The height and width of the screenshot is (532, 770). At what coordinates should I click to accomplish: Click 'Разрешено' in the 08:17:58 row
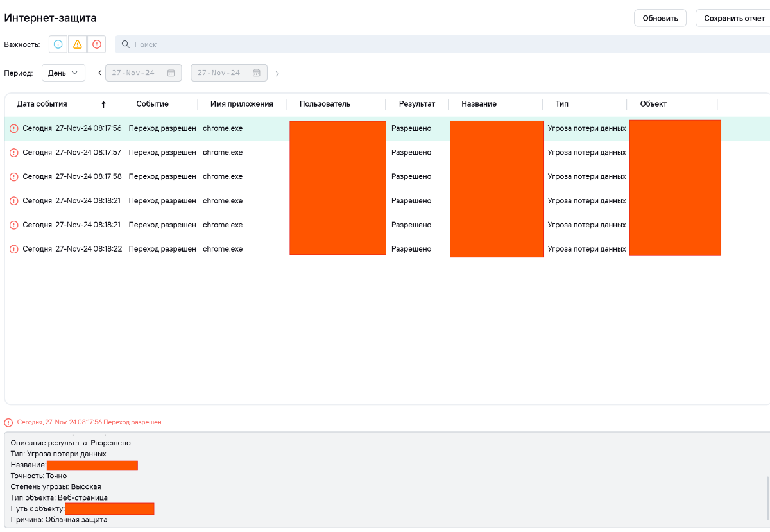click(x=411, y=176)
